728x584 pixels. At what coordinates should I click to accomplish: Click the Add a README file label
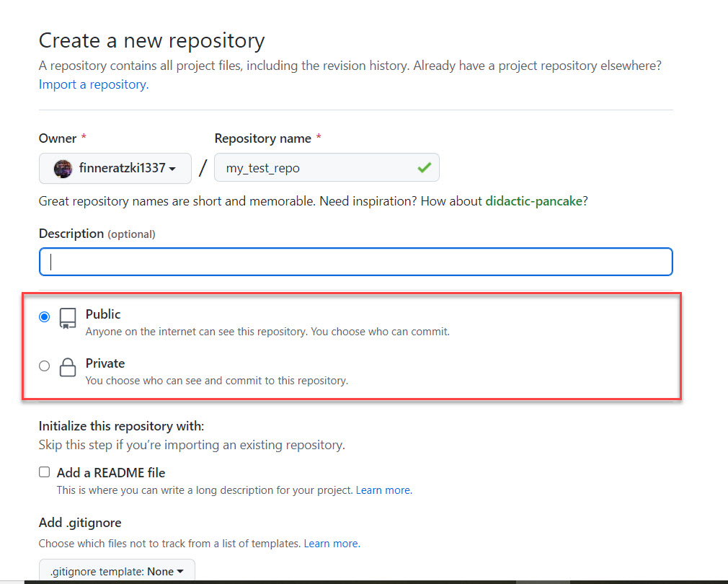(111, 473)
